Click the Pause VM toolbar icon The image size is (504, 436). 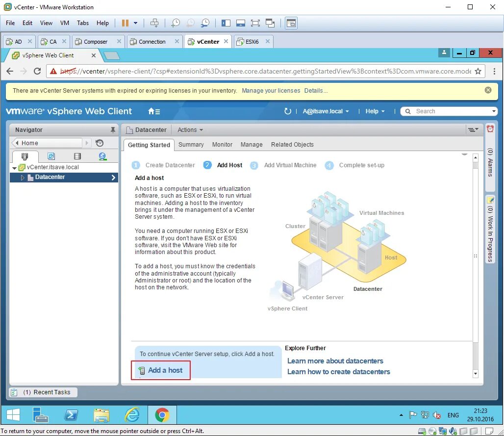[x=125, y=23]
